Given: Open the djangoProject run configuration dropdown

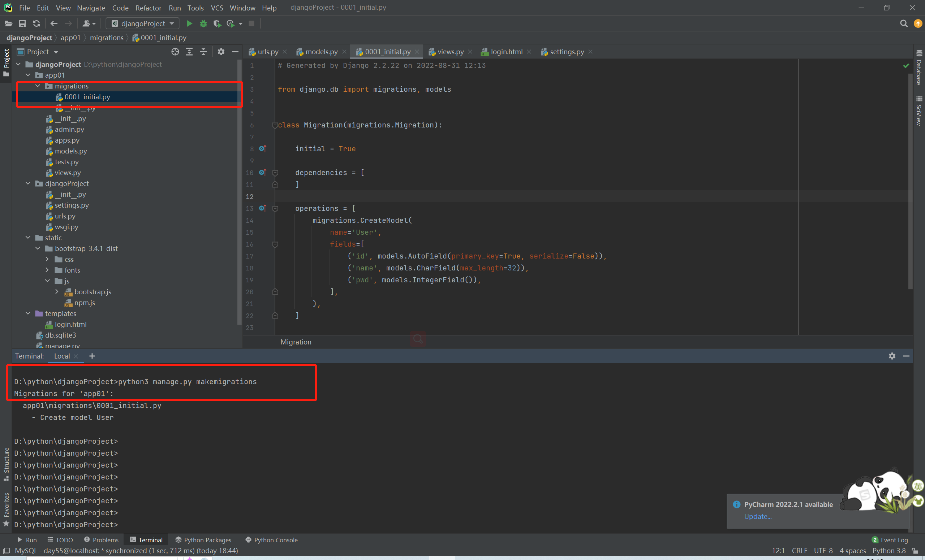Looking at the screenshot, I should point(143,23).
